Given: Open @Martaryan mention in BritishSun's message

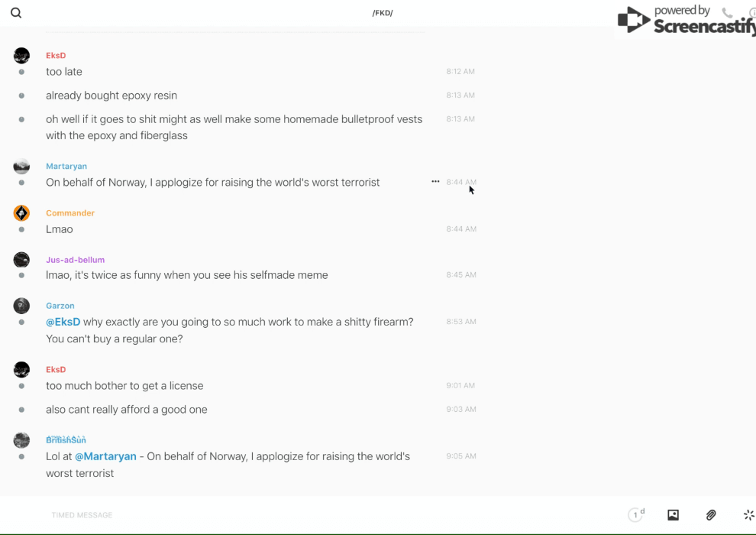Looking at the screenshot, I should [x=105, y=456].
